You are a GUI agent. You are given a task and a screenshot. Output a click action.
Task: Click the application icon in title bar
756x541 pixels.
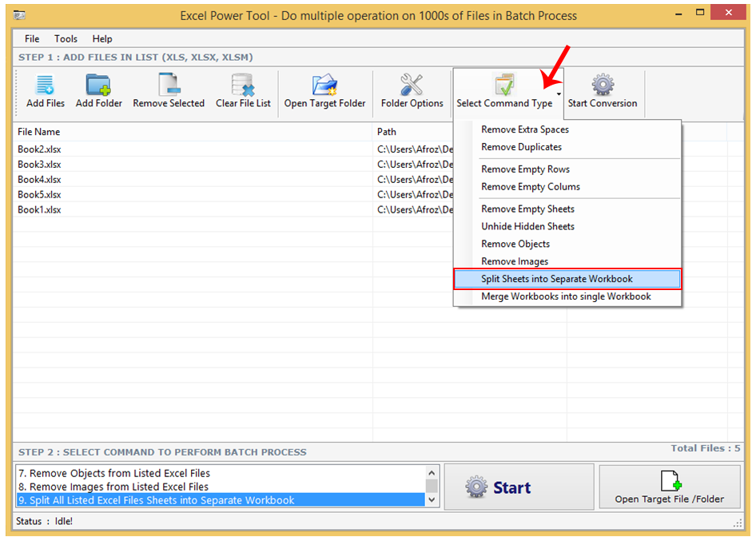tap(20, 15)
